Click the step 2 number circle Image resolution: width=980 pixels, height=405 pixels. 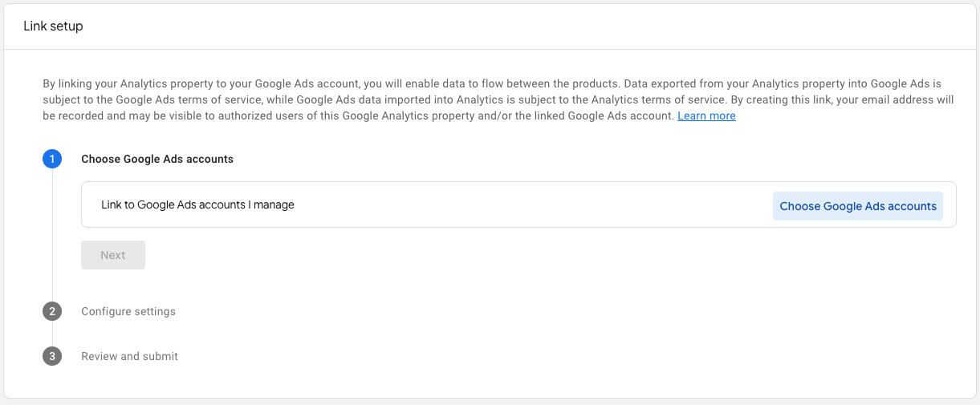[x=52, y=311]
